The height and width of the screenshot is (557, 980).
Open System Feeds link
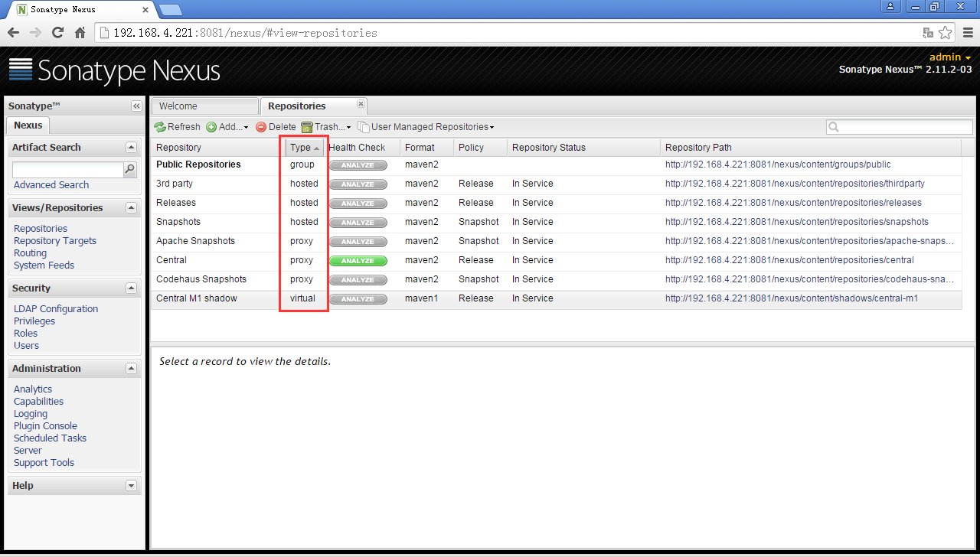[44, 265]
